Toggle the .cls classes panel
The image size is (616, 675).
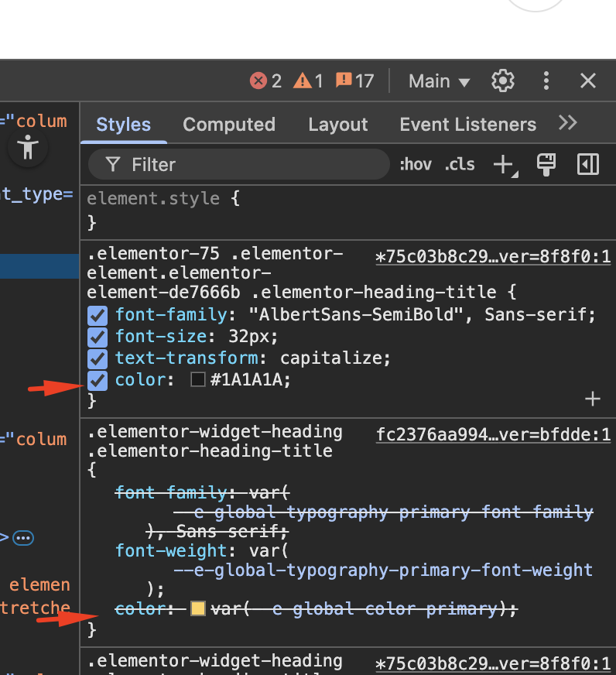460,164
